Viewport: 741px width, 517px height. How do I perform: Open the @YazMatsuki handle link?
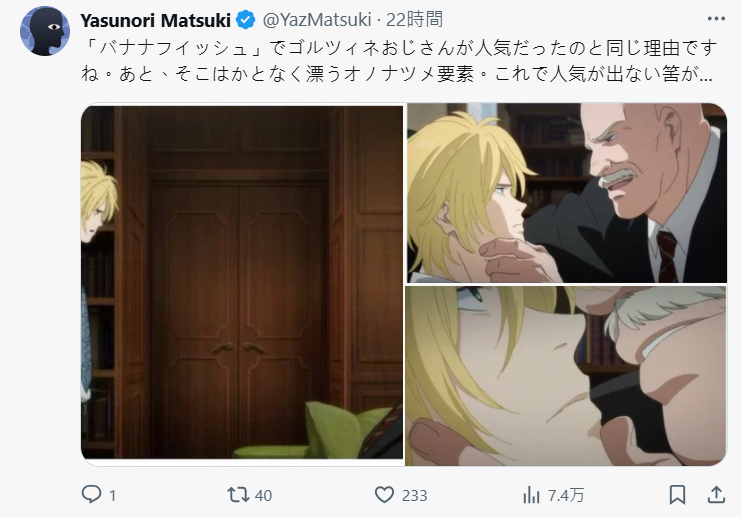coord(317,20)
